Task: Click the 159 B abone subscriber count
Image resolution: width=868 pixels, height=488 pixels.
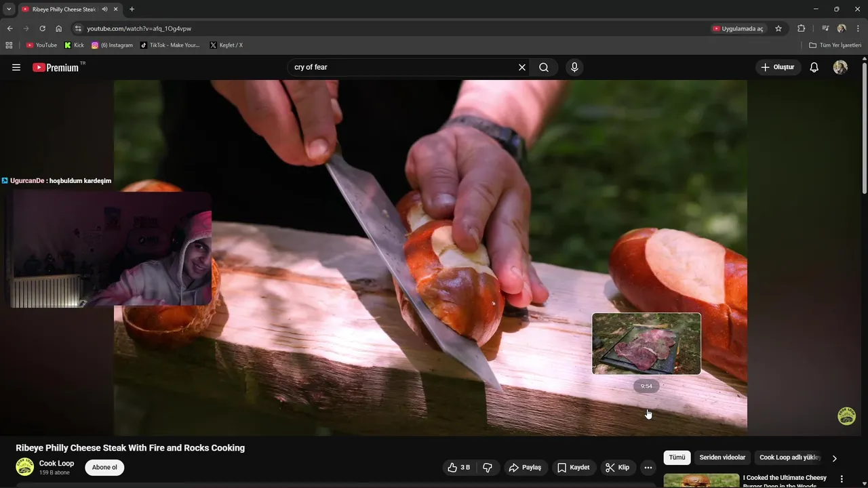Action: pos(54,473)
